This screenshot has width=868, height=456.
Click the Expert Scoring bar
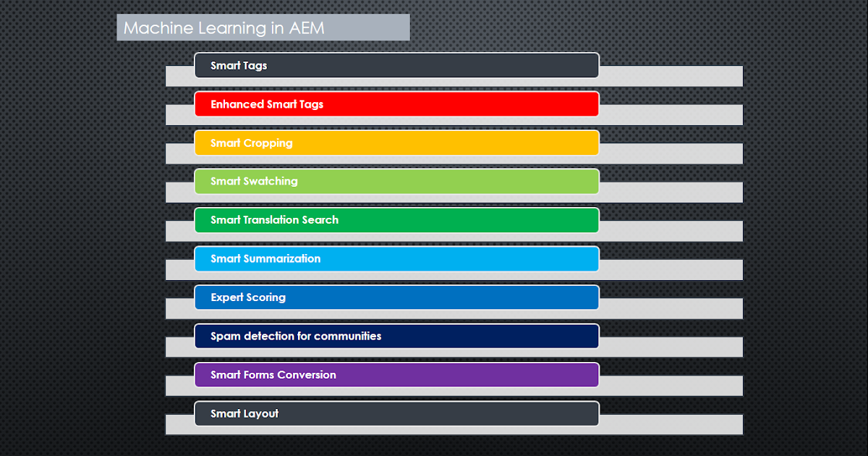point(396,297)
